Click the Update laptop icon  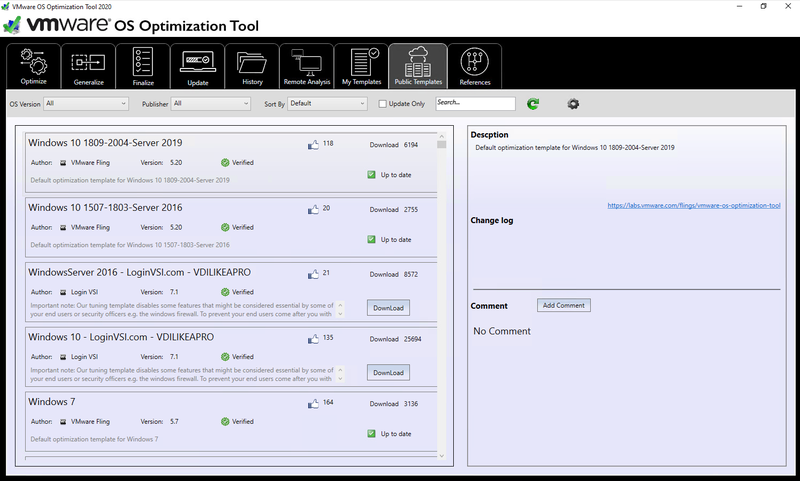(x=197, y=62)
